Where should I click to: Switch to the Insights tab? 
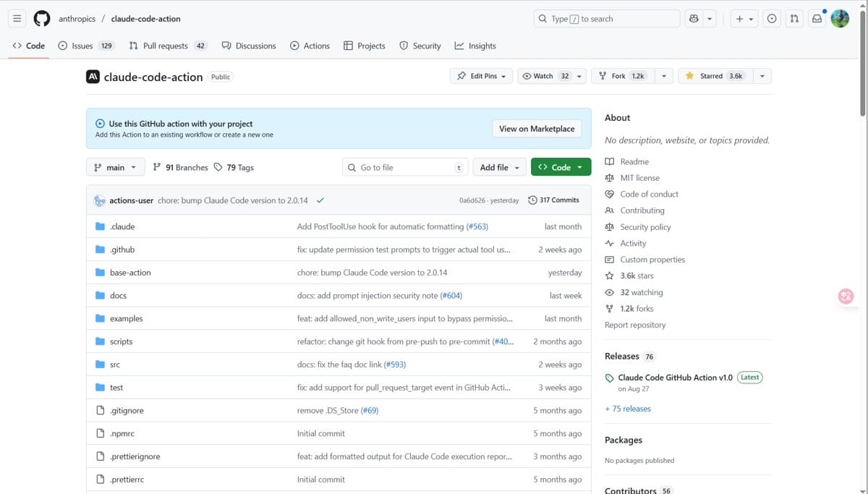(x=475, y=46)
